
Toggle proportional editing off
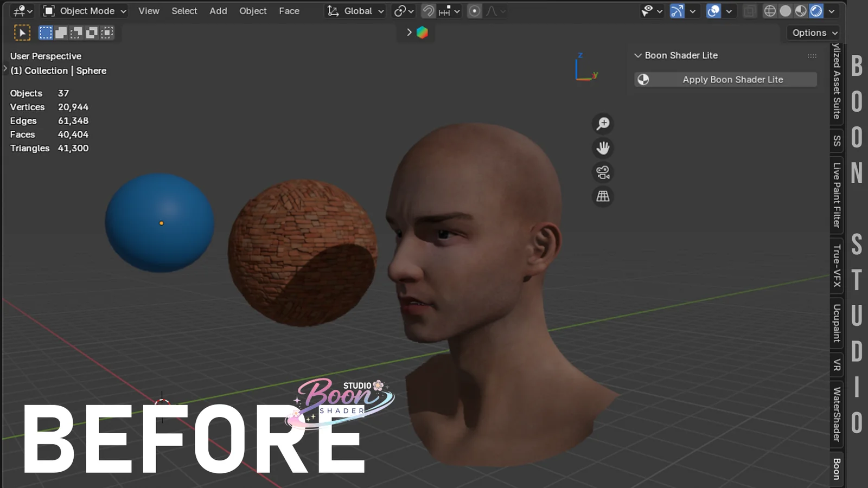click(474, 11)
